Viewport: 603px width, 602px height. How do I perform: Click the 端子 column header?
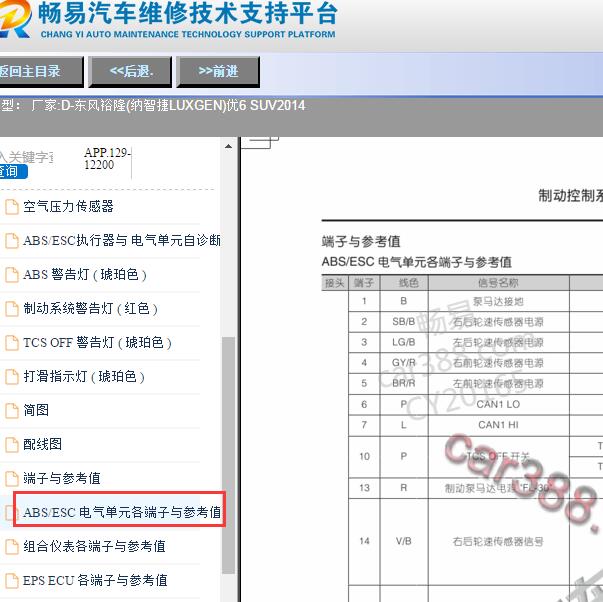tap(364, 283)
